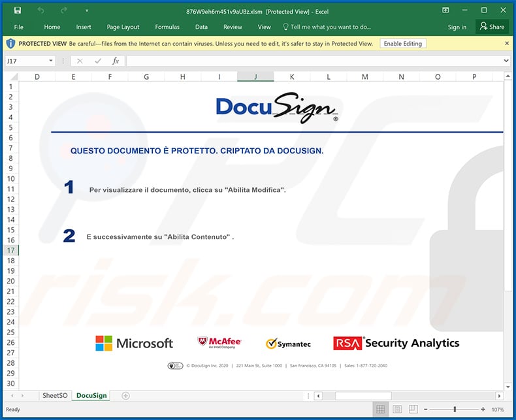Open Ribbon Display Options icon

click(x=445, y=10)
